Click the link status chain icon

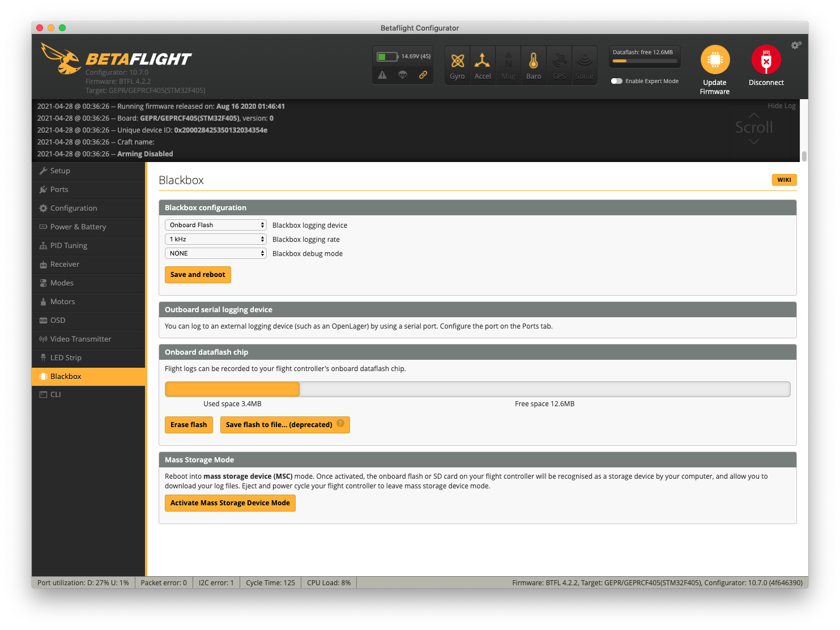423,75
